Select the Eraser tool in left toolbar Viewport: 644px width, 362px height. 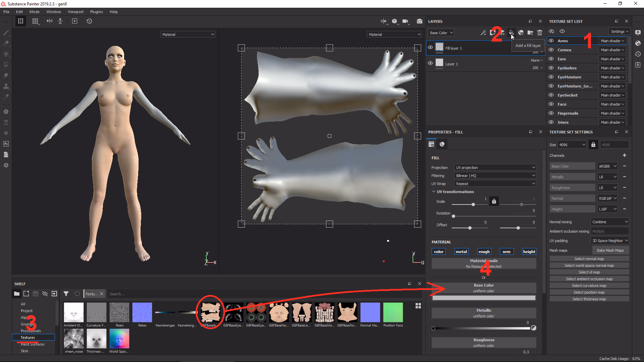coord(6,43)
